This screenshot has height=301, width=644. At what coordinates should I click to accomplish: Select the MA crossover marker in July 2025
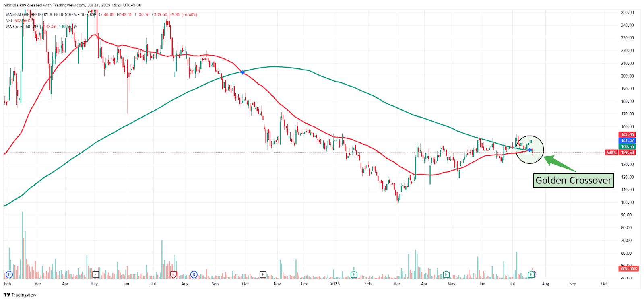530,150
